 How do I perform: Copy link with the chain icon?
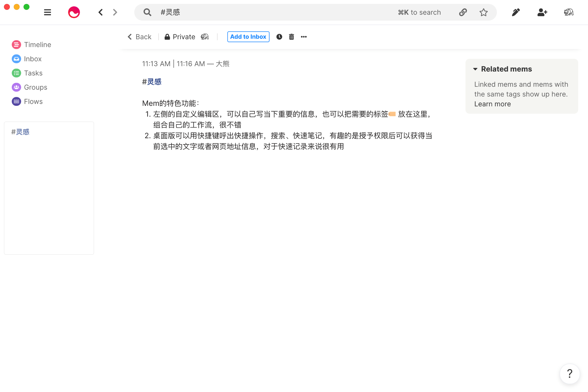[463, 12]
